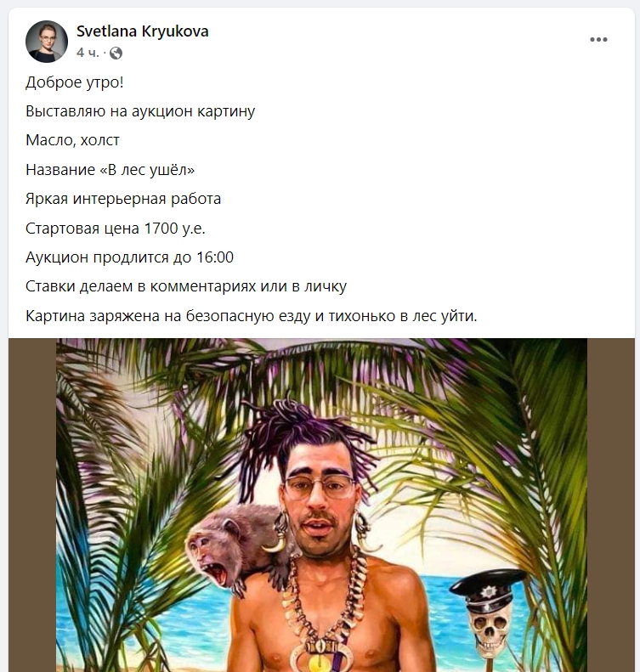Click the 'Яркая интерьерная работа' line

[x=123, y=199]
